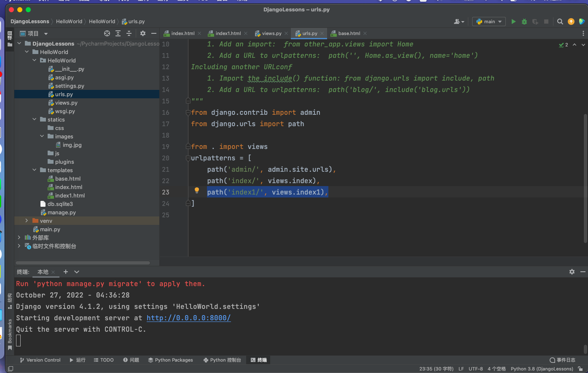The width and height of the screenshot is (588, 373).
Task: Open the http://0.0.0.0:8000/ server link
Action: tap(188, 318)
